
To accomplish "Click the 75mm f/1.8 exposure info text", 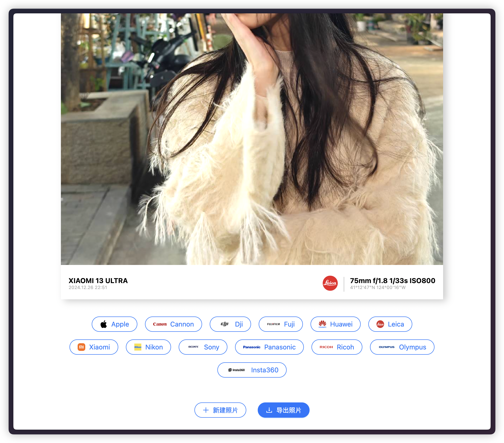I will [x=392, y=281].
